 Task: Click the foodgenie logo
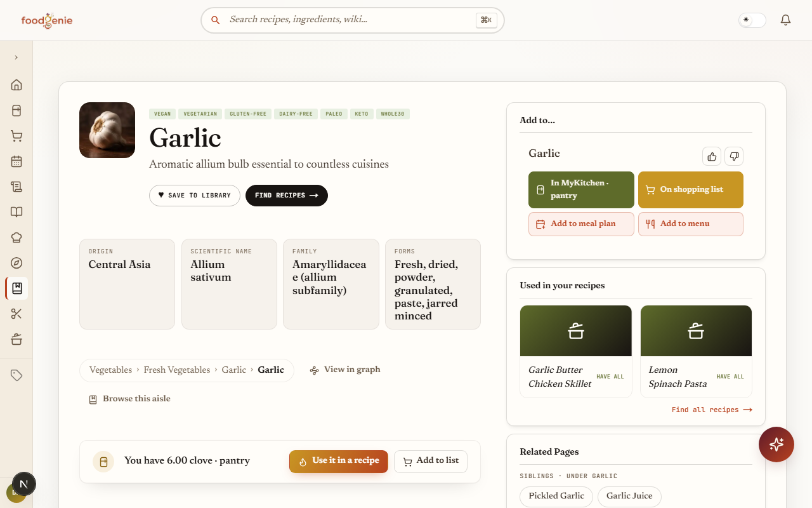point(47,20)
